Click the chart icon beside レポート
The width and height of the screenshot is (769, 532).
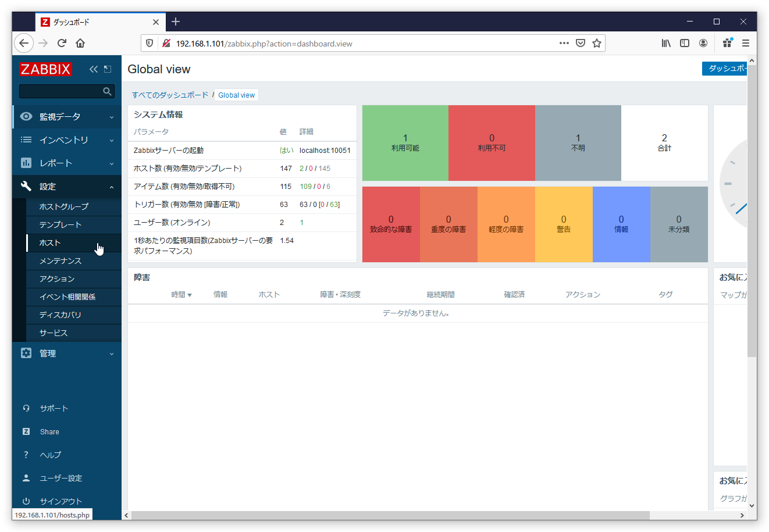(x=26, y=163)
